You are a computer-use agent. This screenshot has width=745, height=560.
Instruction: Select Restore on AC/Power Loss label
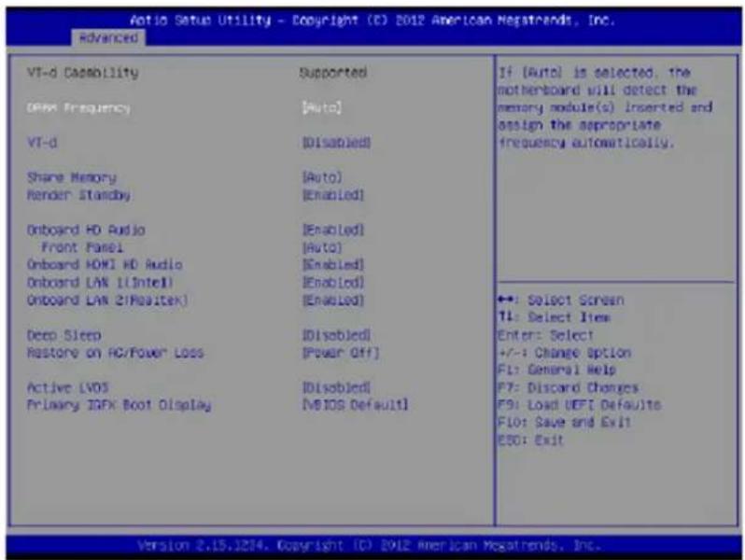115,353
